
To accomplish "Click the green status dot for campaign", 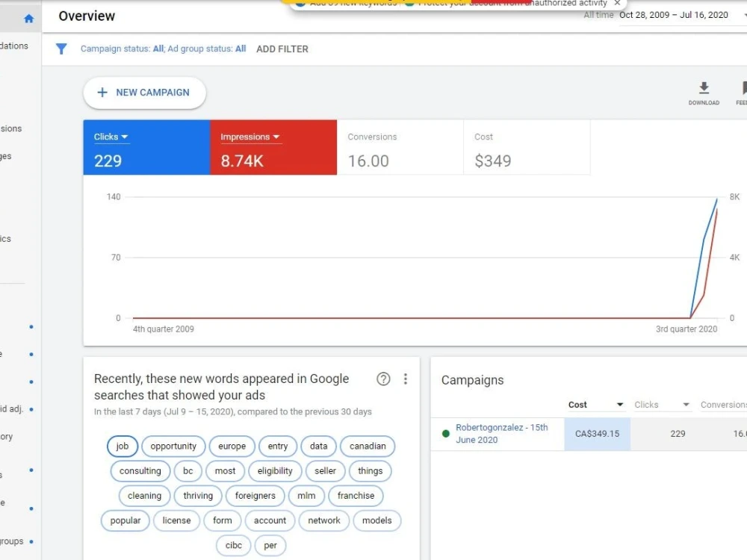I will pos(446,434).
